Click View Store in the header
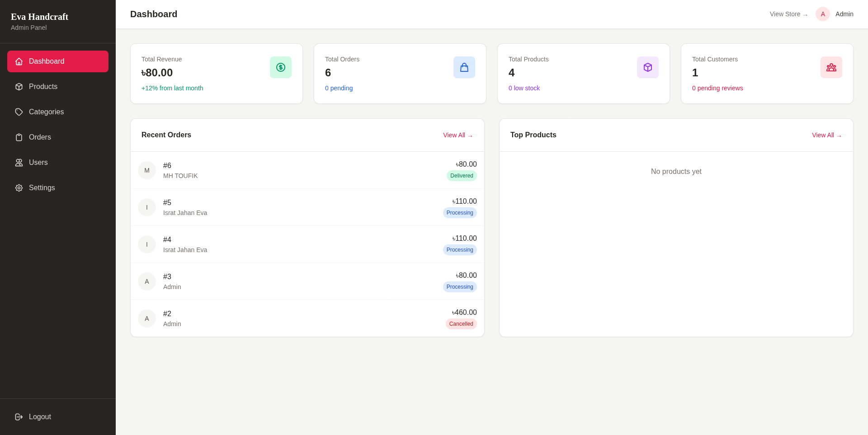The height and width of the screenshot is (435, 868). pyautogui.click(x=788, y=14)
